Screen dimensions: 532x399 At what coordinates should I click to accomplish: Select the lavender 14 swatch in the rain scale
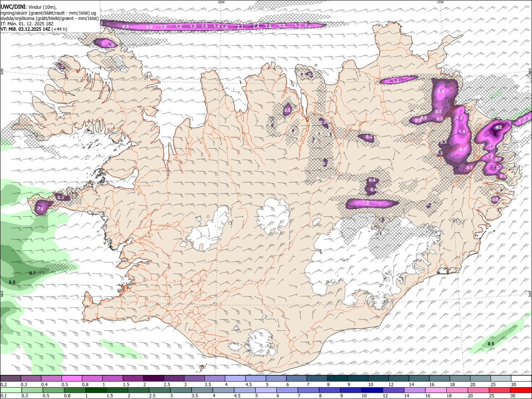[x=414, y=390]
